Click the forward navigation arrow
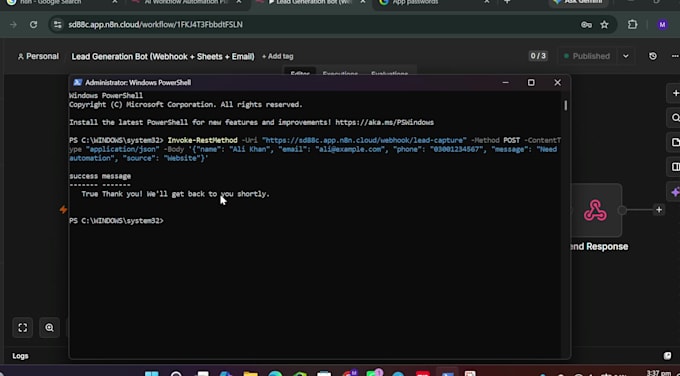Viewport: 680px width, 376px height. 13,25
